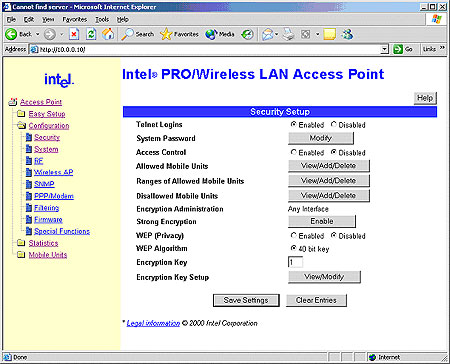Open the Edit menu

[x=29, y=20]
